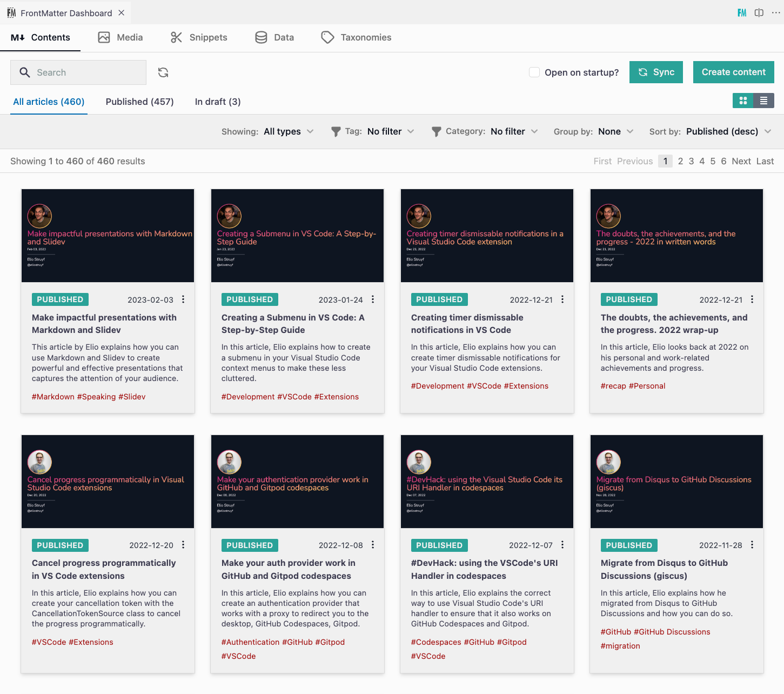Click the #Markdown tag
This screenshot has height=694, width=784.
click(53, 397)
